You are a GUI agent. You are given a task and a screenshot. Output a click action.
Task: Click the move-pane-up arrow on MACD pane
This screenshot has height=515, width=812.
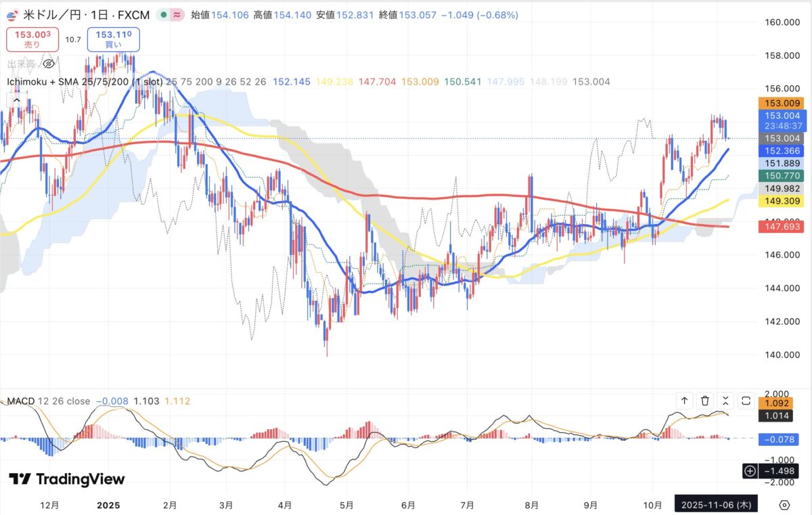[x=685, y=401]
